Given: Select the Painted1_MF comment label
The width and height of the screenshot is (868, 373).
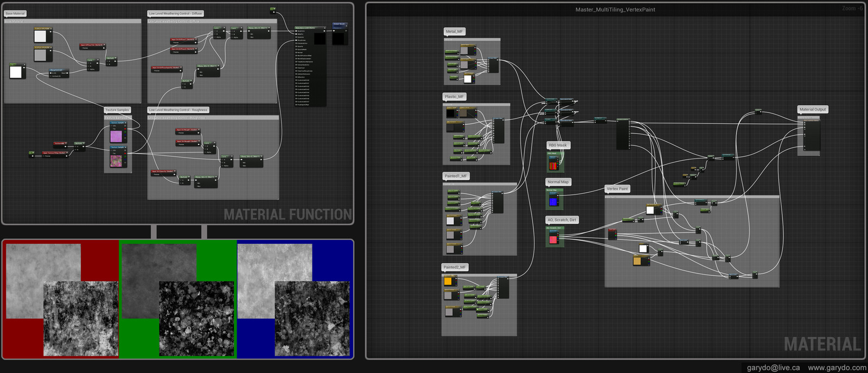Looking at the screenshot, I should click(x=456, y=176).
